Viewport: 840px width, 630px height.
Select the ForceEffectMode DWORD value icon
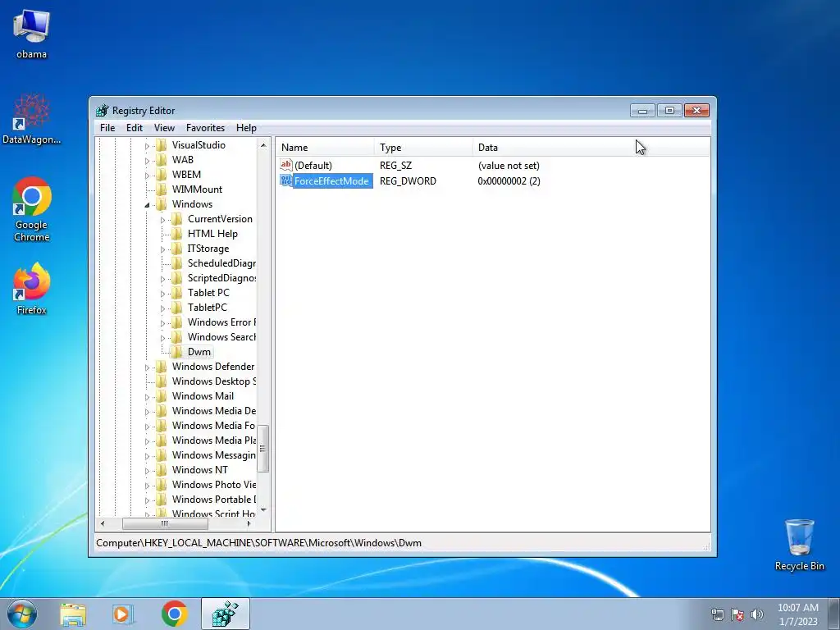286,180
